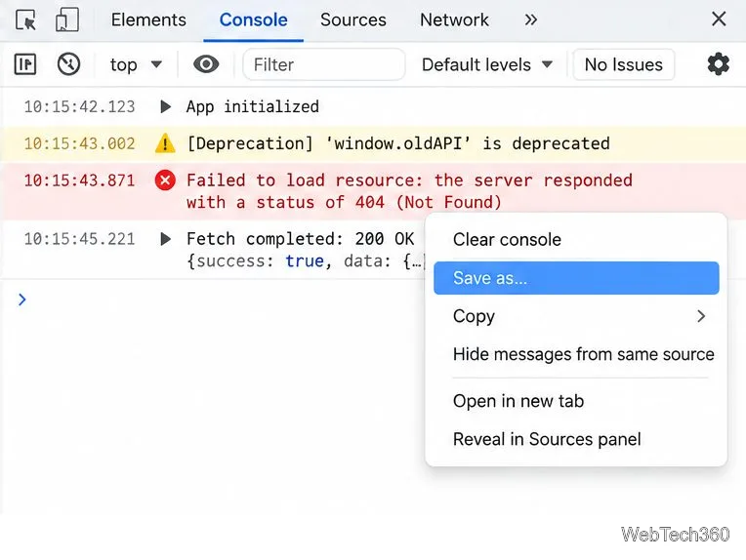Click the No Issues button

click(623, 64)
